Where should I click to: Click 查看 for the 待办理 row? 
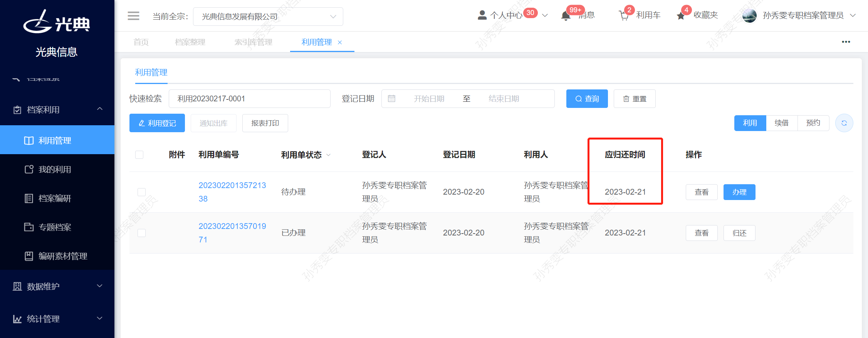point(702,192)
